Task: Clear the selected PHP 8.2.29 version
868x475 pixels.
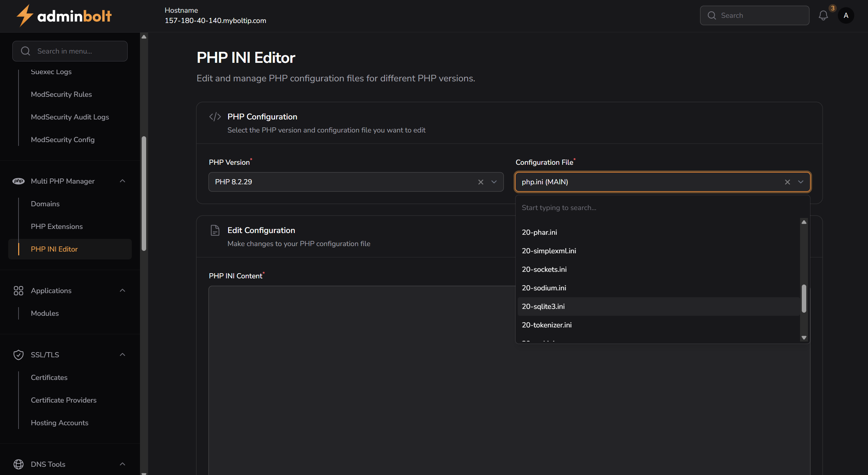Action: pos(480,182)
